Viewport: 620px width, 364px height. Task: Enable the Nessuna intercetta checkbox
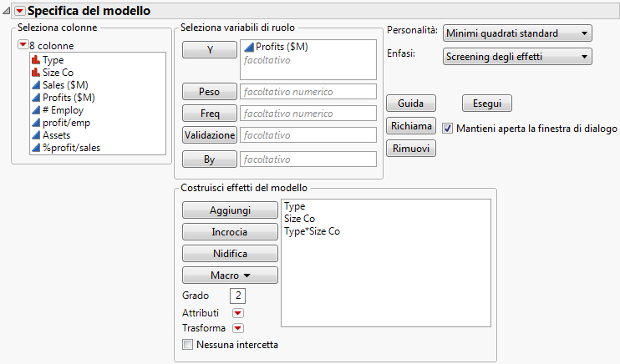tap(187, 344)
